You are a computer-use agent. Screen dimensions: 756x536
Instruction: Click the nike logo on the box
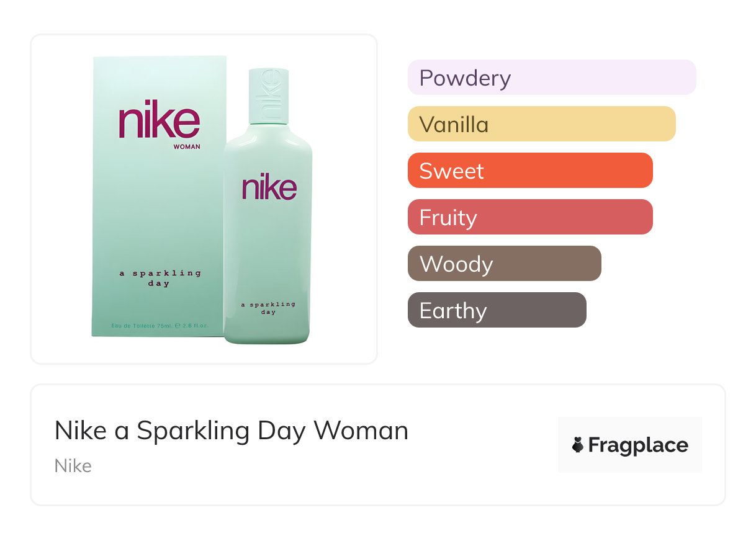(x=160, y=119)
